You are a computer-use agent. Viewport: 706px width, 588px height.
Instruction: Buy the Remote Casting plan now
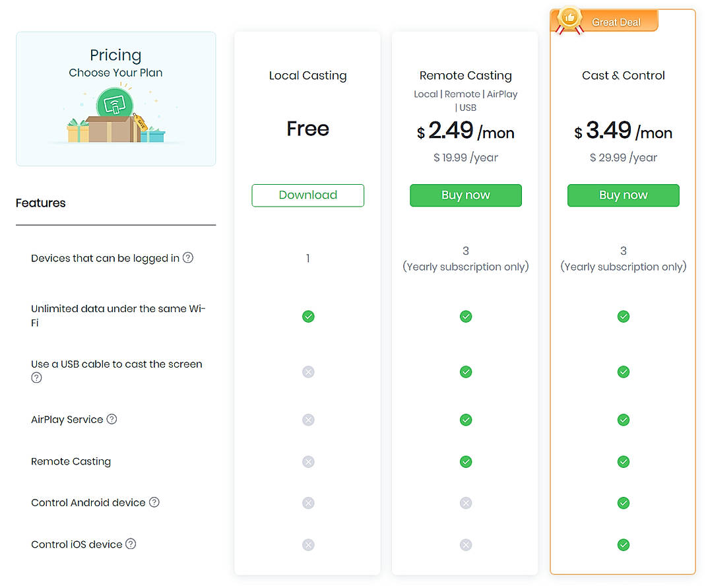(x=466, y=195)
